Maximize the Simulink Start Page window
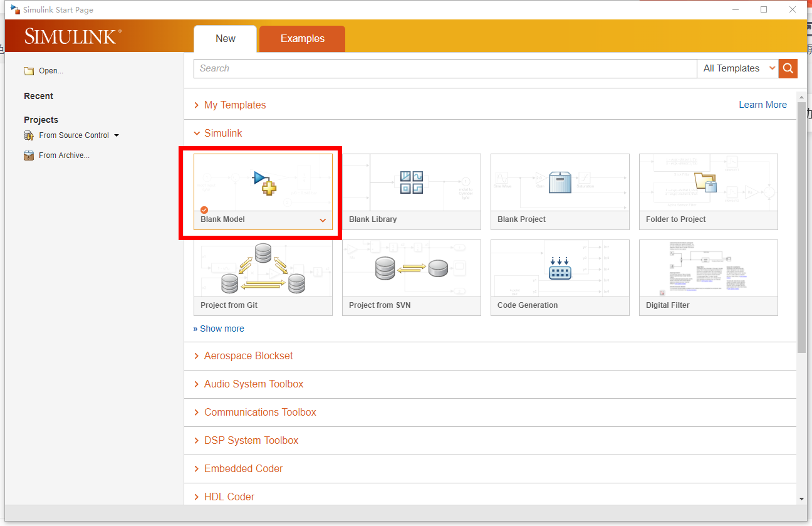This screenshot has width=812, height=526. [764, 9]
